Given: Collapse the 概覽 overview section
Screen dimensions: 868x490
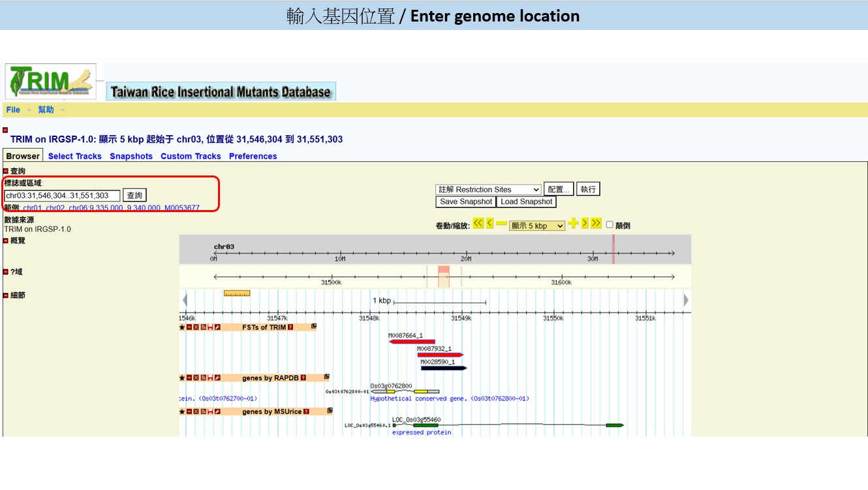Looking at the screenshot, I should (x=6, y=241).
